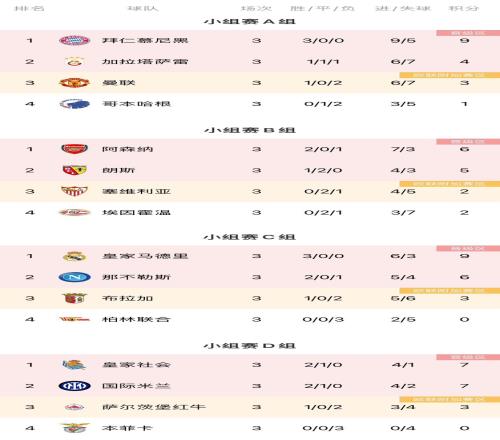This screenshot has height=440, width=500.
Task: Click the Benfica club crest
Action: [x=74, y=428]
